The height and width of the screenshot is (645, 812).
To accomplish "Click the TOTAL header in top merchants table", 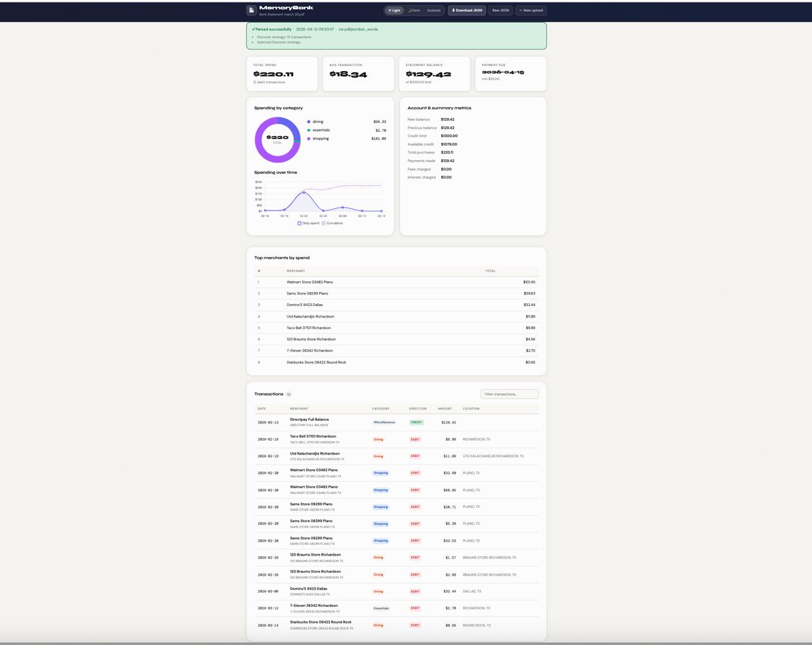I will tap(490, 271).
